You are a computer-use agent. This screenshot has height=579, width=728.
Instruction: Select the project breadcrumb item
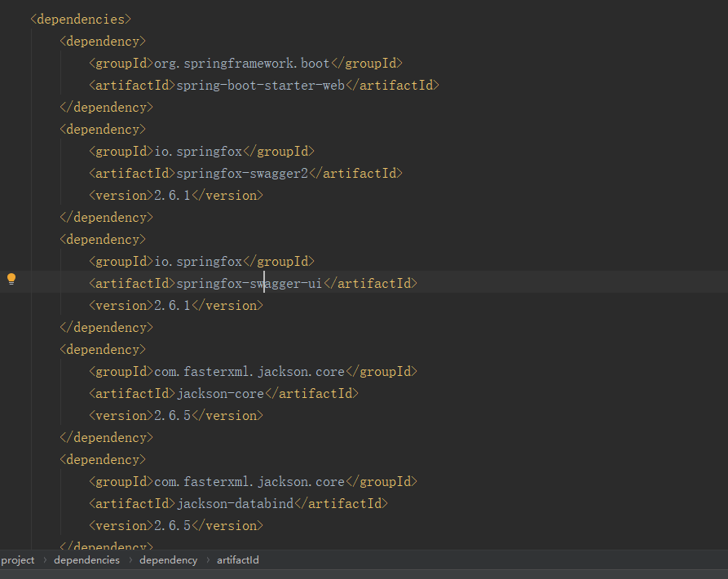point(18,560)
